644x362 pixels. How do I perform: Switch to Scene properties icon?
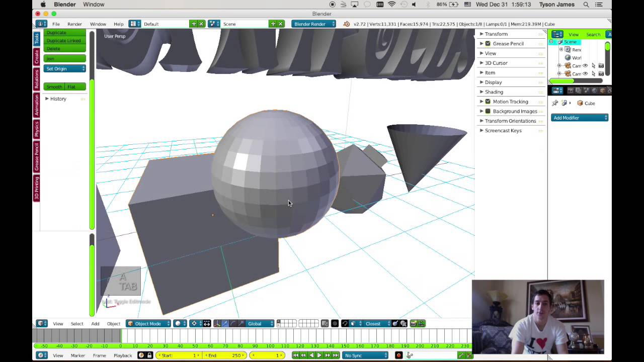tap(587, 90)
